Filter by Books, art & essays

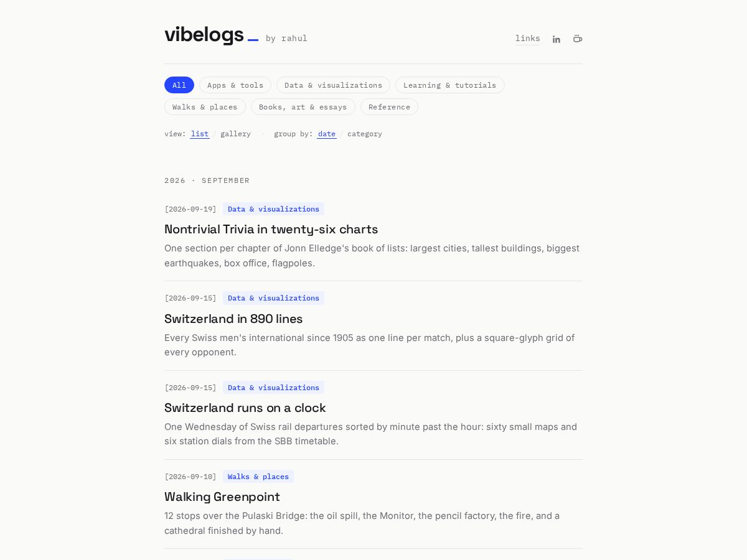point(303,107)
